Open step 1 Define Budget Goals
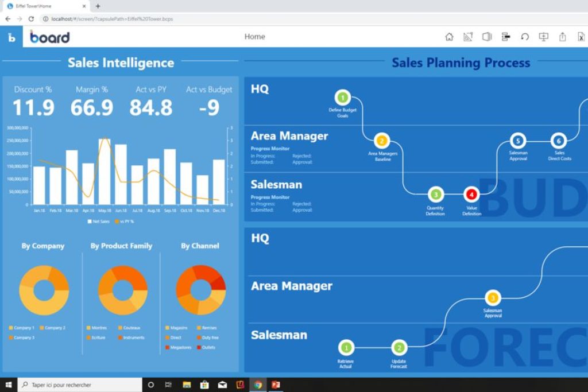Screen dimensions: 588x392 pos(342,98)
